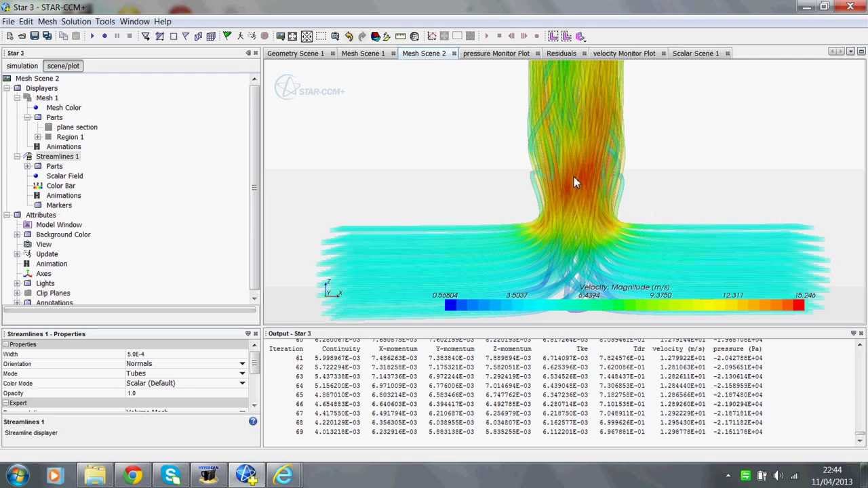Click the running-figure Run icon
Image resolution: width=868 pixels, height=488 pixels.
pos(240,36)
